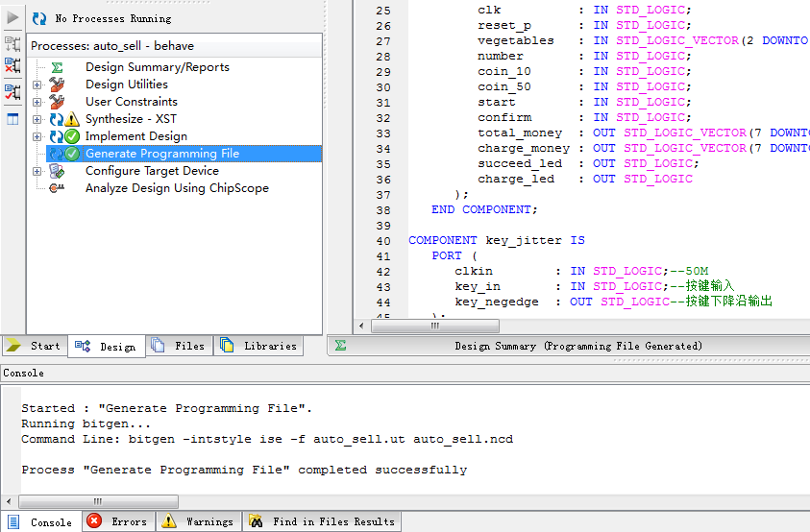The height and width of the screenshot is (532, 810).
Task: Click the Sigma icon for Design Summary/Reports
Action: pyautogui.click(x=57, y=67)
